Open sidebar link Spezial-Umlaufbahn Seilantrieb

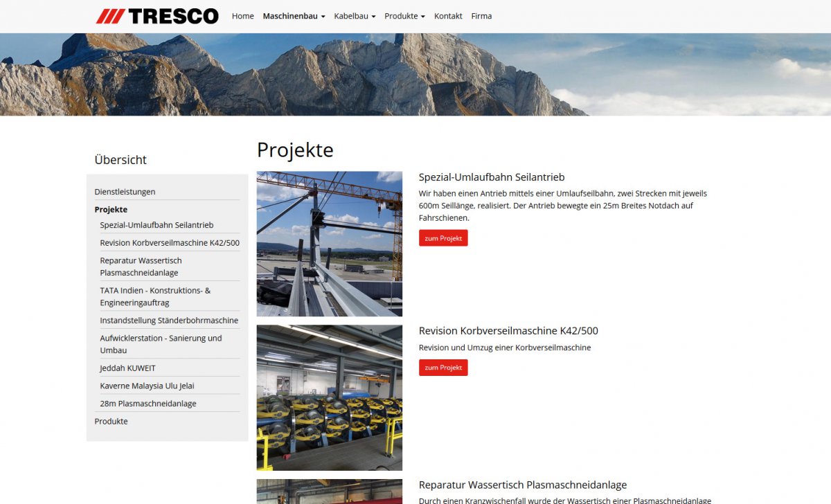tap(157, 225)
